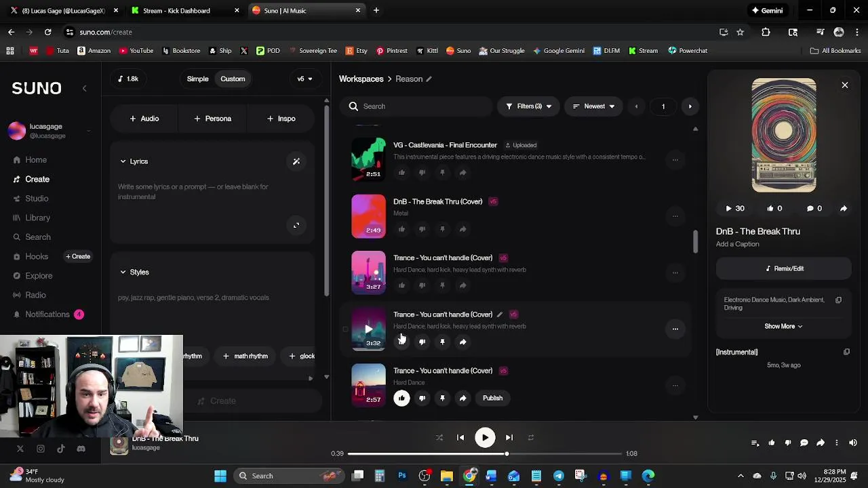
Task: Open Library in the sidebar
Action: click(37, 218)
